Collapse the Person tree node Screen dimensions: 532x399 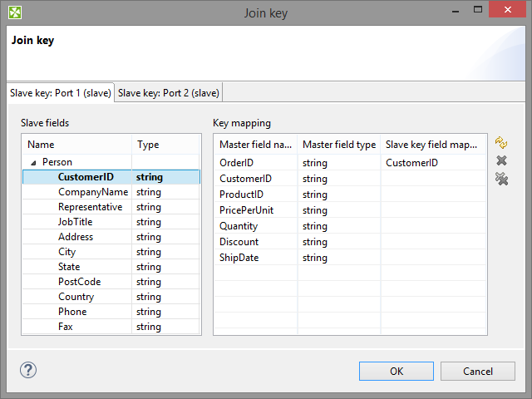(x=34, y=162)
